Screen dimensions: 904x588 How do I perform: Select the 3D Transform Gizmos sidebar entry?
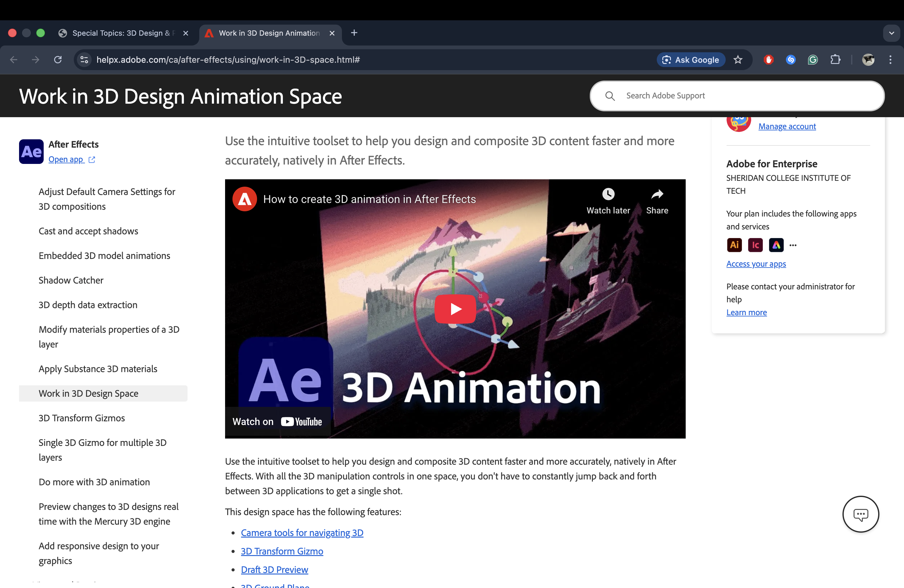(x=81, y=418)
